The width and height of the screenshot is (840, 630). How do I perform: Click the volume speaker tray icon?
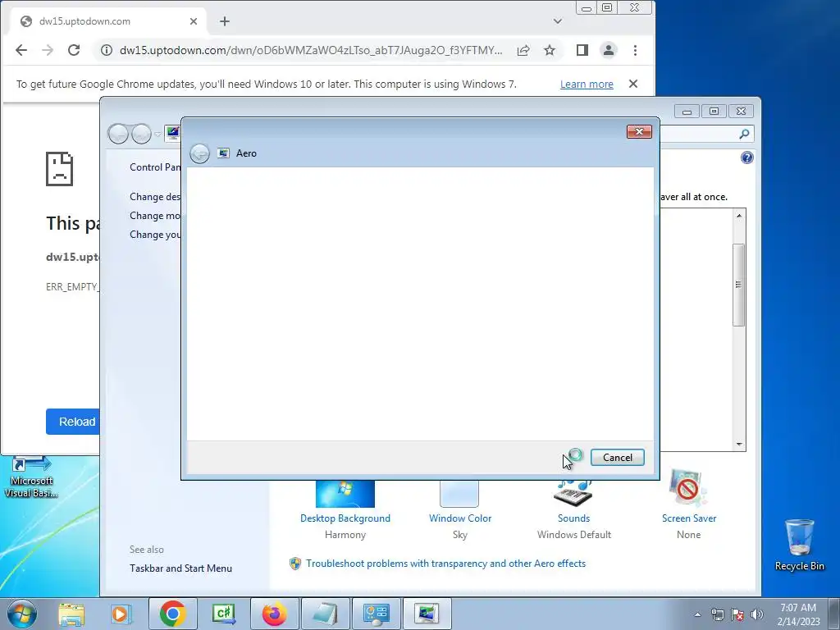tap(757, 614)
